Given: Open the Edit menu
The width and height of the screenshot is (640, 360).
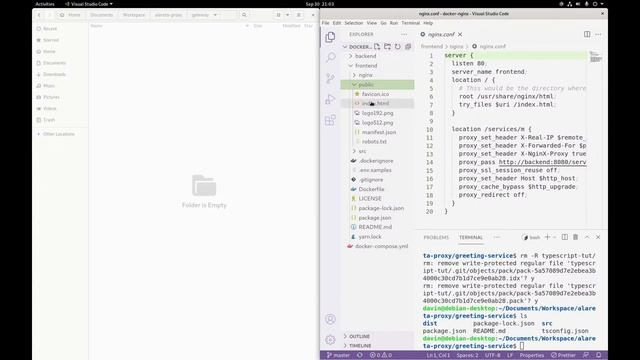Looking at the screenshot, I should coord(337,23).
